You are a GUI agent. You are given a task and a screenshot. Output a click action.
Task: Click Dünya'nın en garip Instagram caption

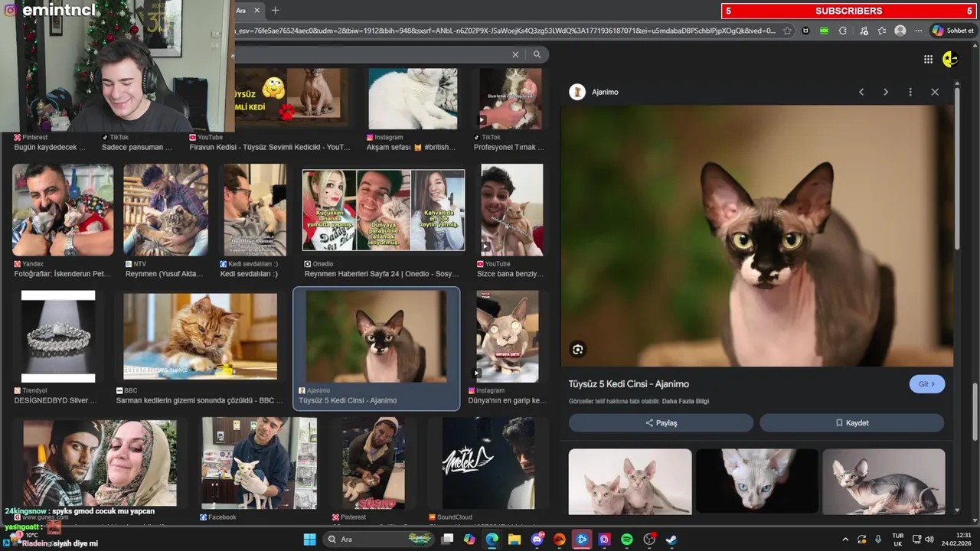pos(507,400)
